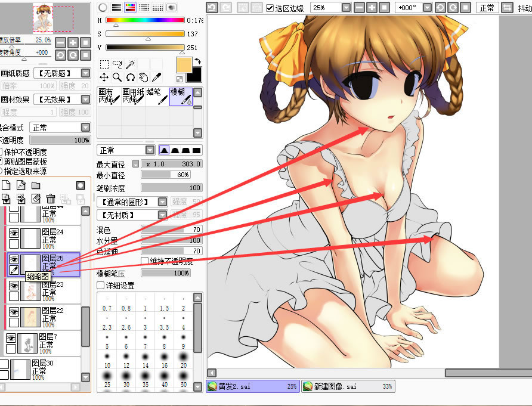Delete the current layer with trash icon
Screen dimensions: 532x406
(x=51, y=199)
